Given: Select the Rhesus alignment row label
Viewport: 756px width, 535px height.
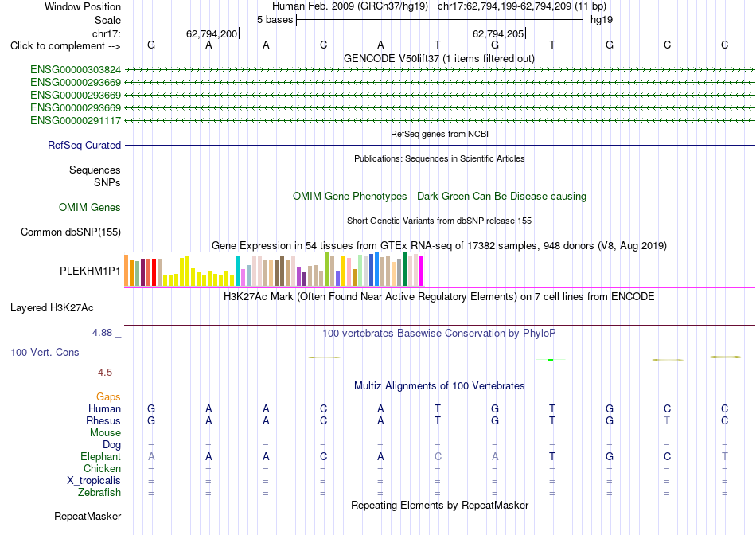Looking at the screenshot, I should tap(103, 420).
